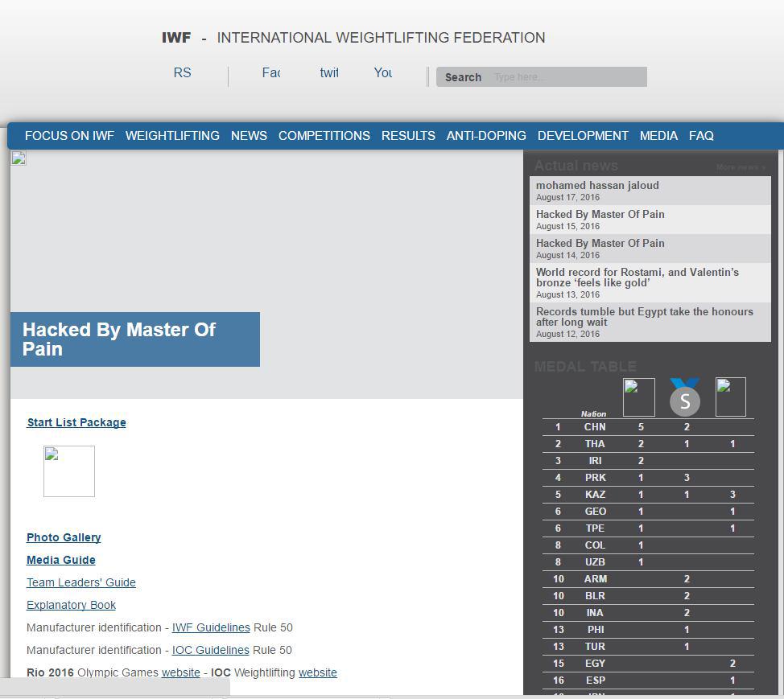This screenshot has width=784, height=699.
Task: Click the broken gold medal image icon
Action: (638, 397)
